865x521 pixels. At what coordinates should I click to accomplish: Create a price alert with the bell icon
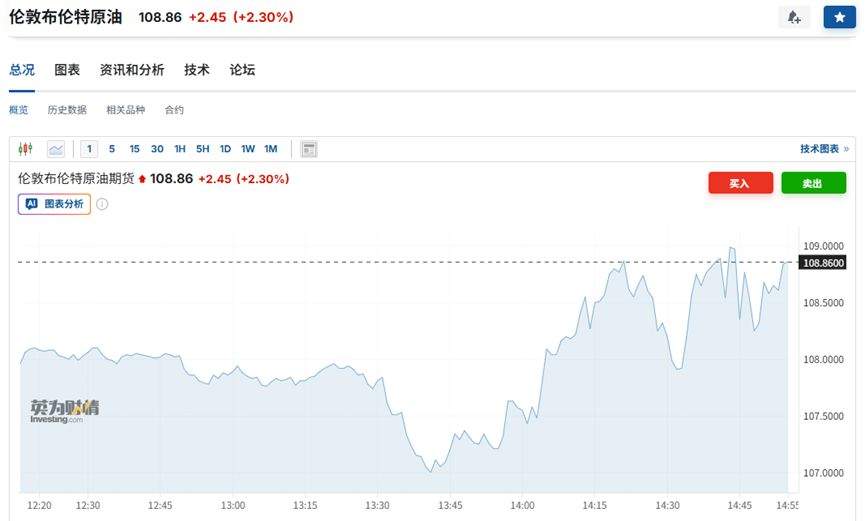(x=794, y=17)
